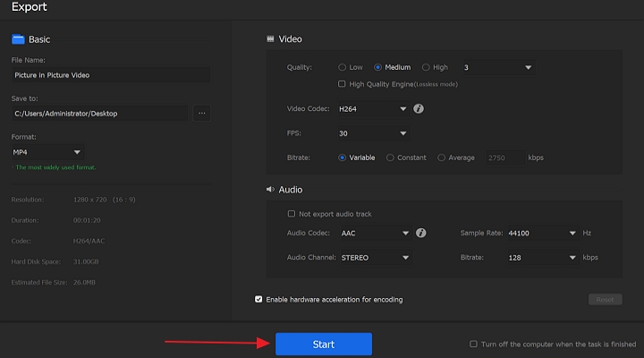Click the Video Codec info icon
Image resolution: width=644 pixels, height=358 pixels.
(x=419, y=109)
